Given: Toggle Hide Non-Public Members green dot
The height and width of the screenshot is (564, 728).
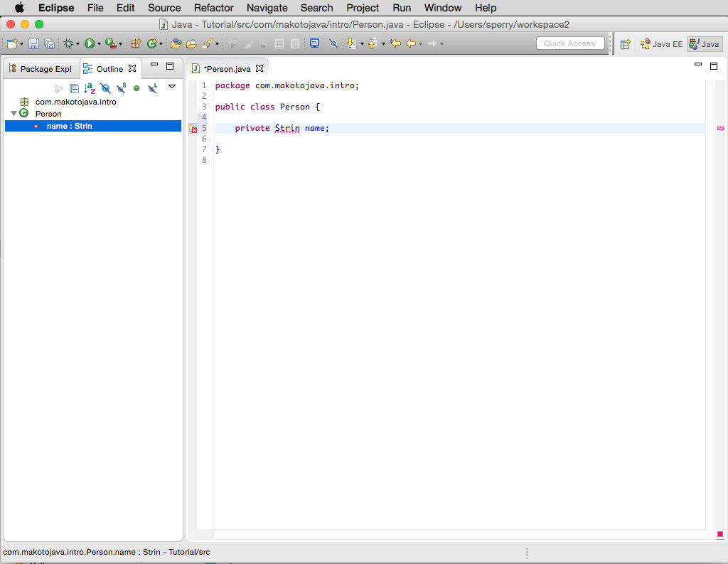Looking at the screenshot, I should pos(136,88).
